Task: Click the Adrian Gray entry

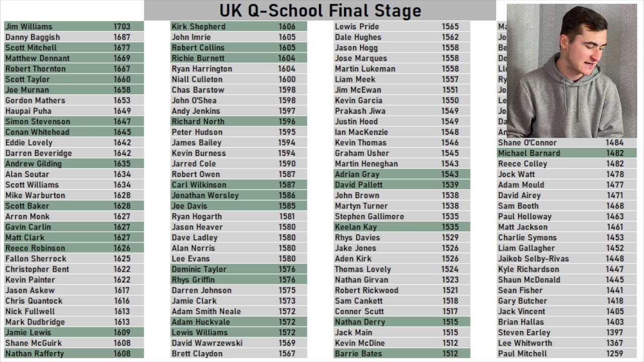Action: coord(402,174)
